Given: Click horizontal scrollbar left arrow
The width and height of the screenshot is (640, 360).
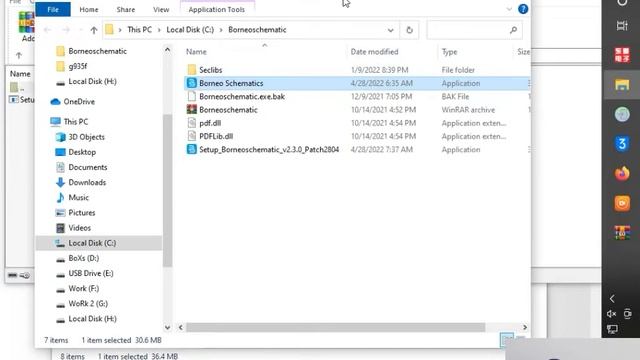Looking at the screenshot, I should [x=181, y=327].
